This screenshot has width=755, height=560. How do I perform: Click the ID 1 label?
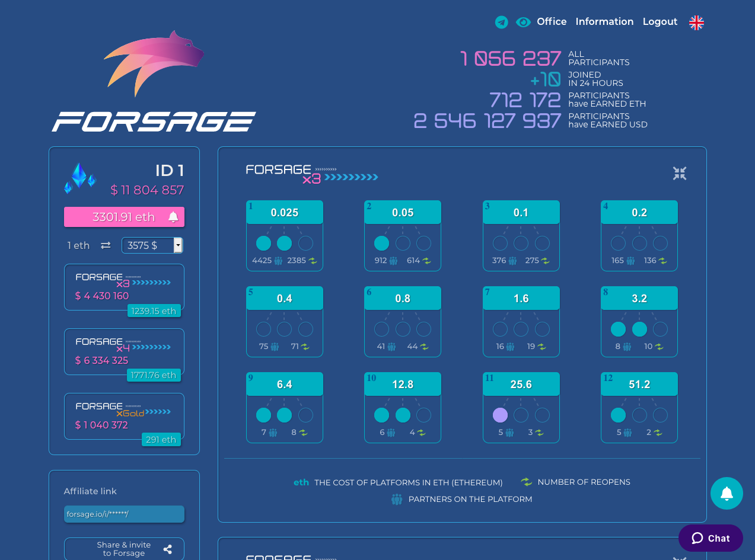[x=170, y=171]
